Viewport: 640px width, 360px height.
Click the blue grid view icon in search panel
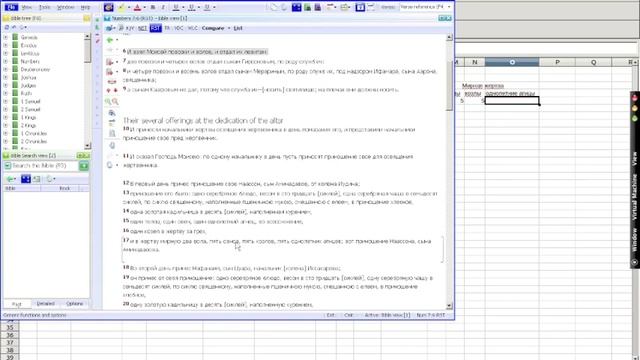tap(26, 179)
